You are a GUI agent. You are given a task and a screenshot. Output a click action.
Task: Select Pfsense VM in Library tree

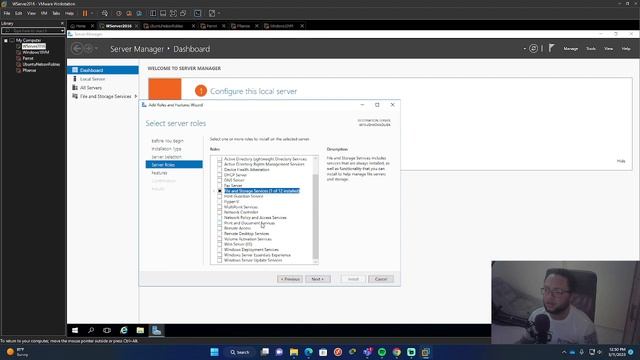(29, 70)
